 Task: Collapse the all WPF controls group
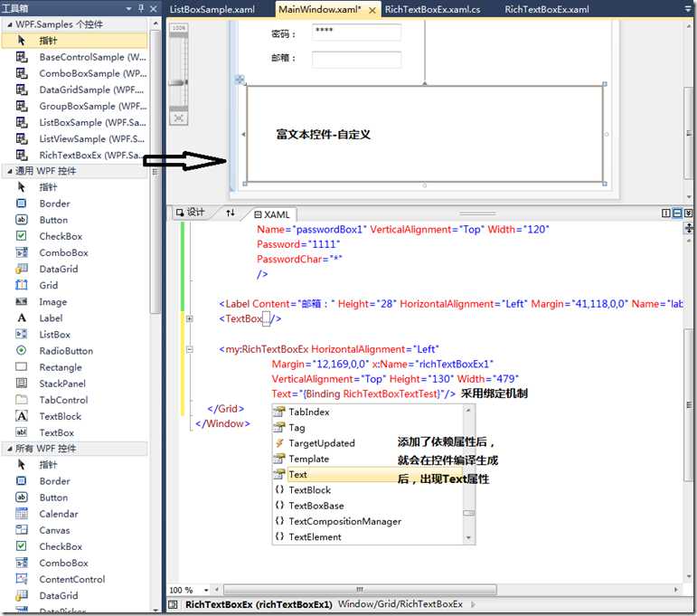pos(9,450)
